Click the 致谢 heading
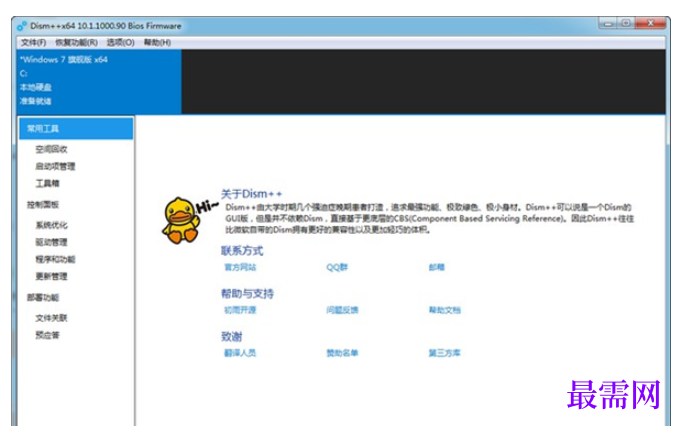679x426 pixels. coord(232,336)
